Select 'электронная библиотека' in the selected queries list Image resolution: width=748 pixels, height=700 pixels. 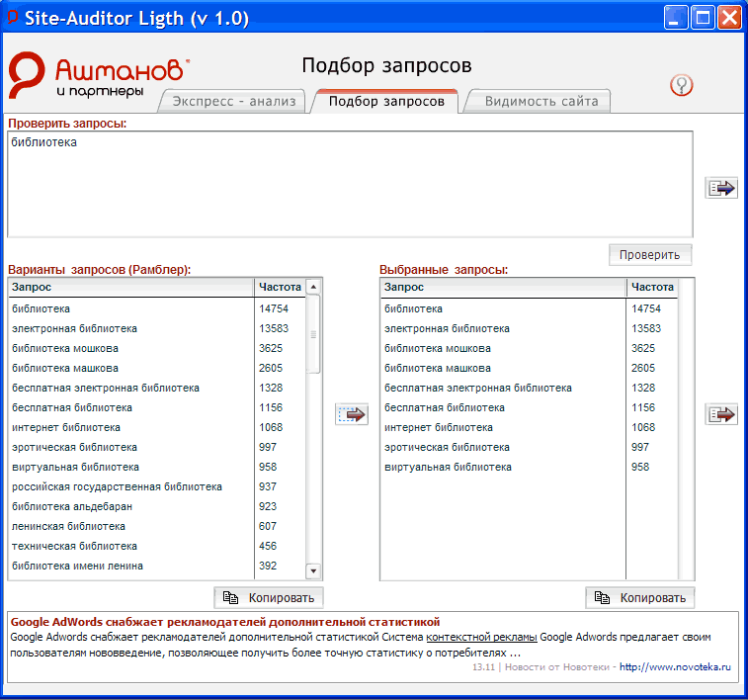coord(529,329)
